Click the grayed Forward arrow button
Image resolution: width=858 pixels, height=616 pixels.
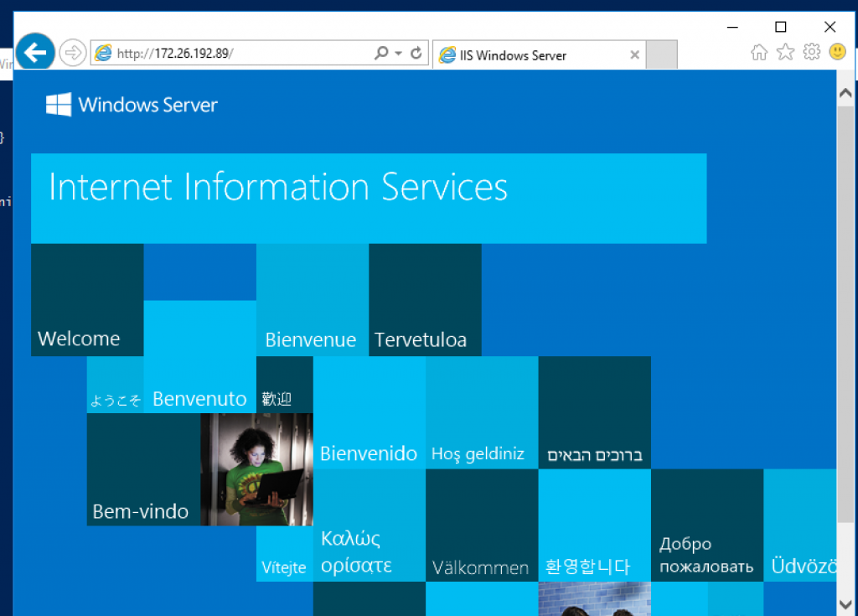point(72,53)
